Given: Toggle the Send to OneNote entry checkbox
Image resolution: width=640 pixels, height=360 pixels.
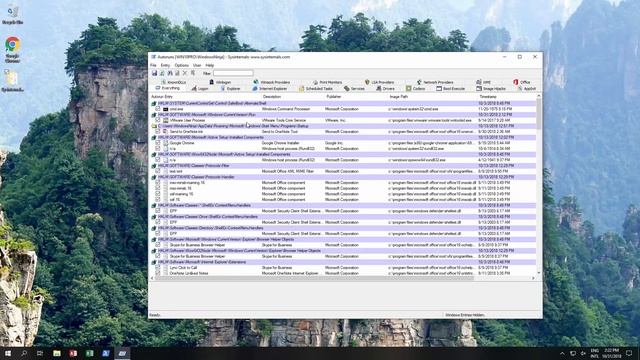Looking at the screenshot, I should tap(158, 132).
